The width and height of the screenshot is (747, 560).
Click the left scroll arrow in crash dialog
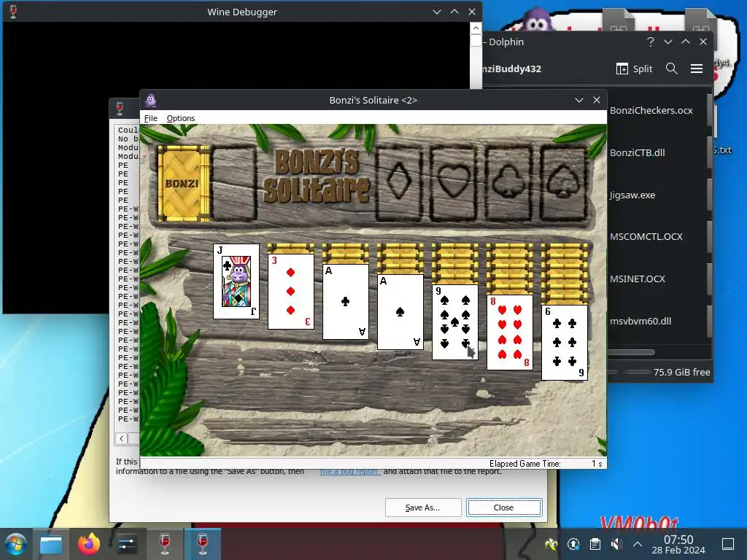click(x=122, y=438)
